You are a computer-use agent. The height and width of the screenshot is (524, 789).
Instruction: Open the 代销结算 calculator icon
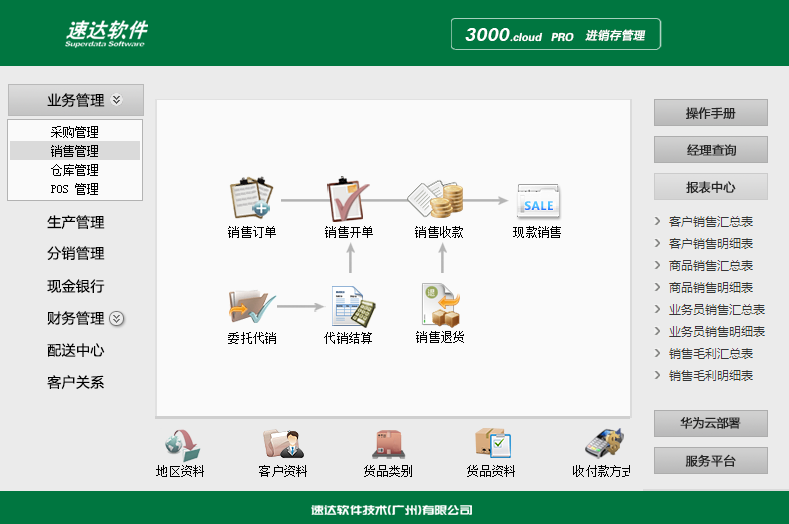click(353, 306)
